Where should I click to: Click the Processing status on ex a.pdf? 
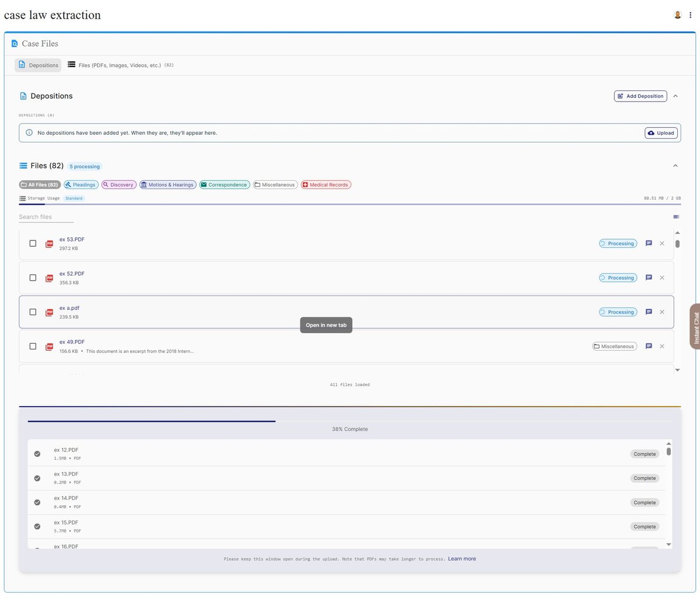(x=618, y=312)
